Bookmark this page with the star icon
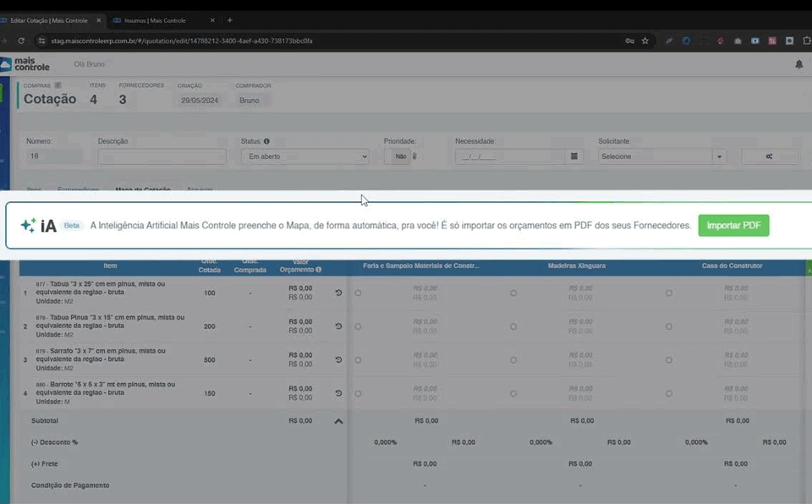812x504 pixels. point(645,41)
